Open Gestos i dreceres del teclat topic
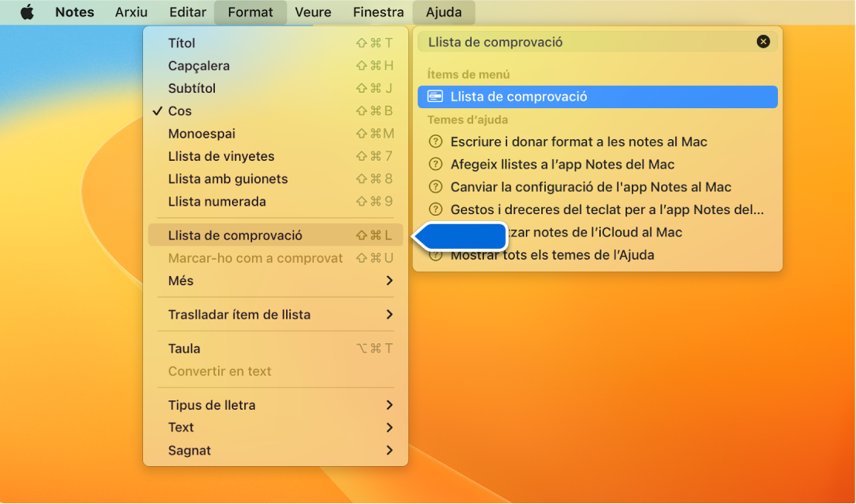The height and width of the screenshot is (504, 856). coord(598,209)
